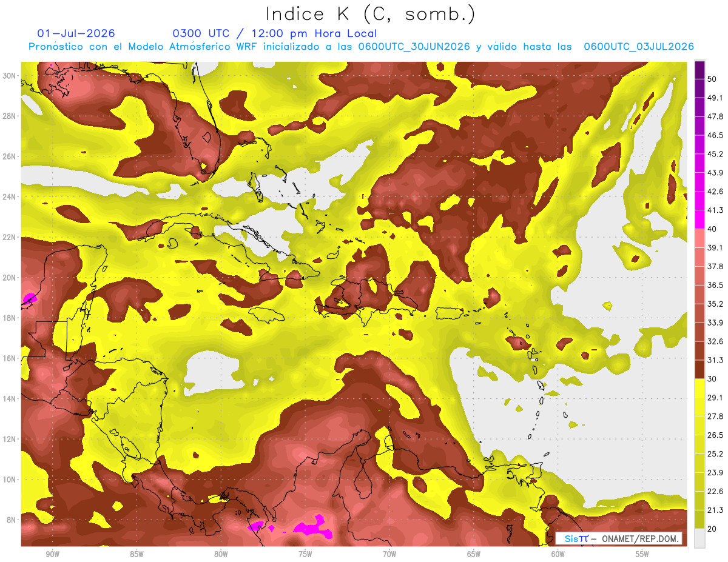Pick the colorbar band between 40 and 41.3
Screen dimensions: 728x562
[699, 219]
